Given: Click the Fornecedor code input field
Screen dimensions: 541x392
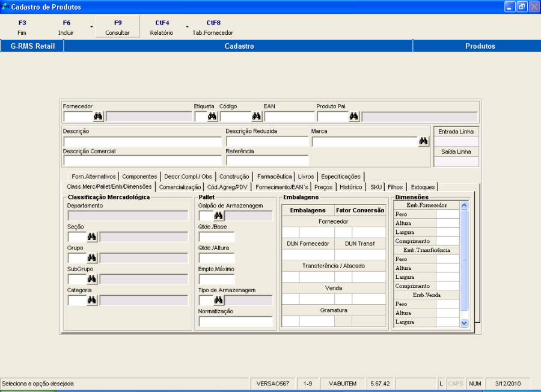Looking at the screenshot, I should click(78, 117).
